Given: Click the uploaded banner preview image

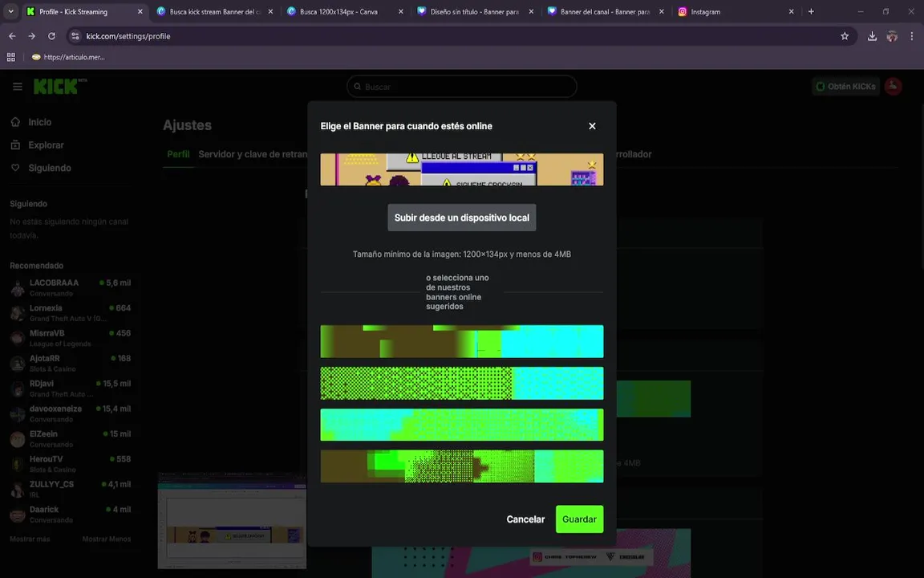Looking at the screenshot, I should pyautogui.click(x=461, y=169).
